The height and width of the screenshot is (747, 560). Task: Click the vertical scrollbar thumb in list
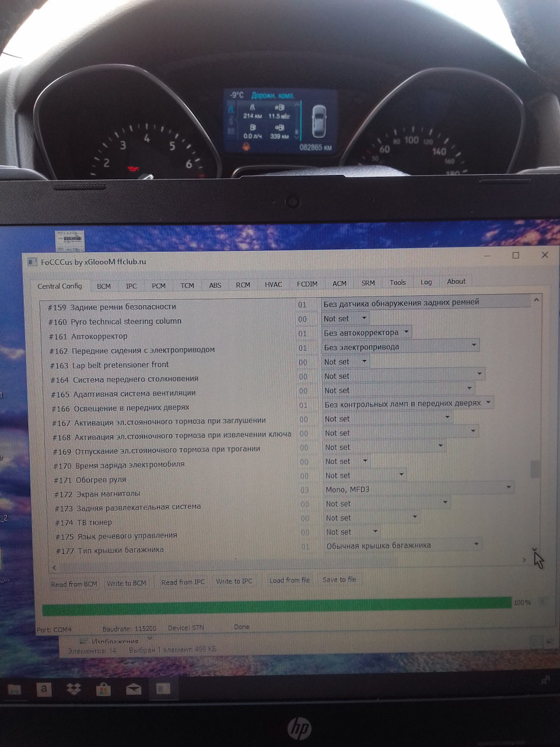point(534,469)
